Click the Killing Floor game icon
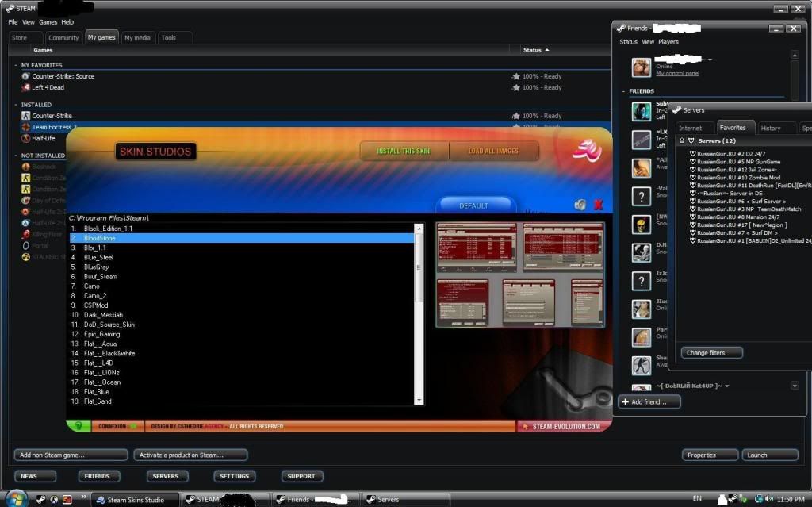Screen dimensions: 812x507 click(x=25, y=234)
